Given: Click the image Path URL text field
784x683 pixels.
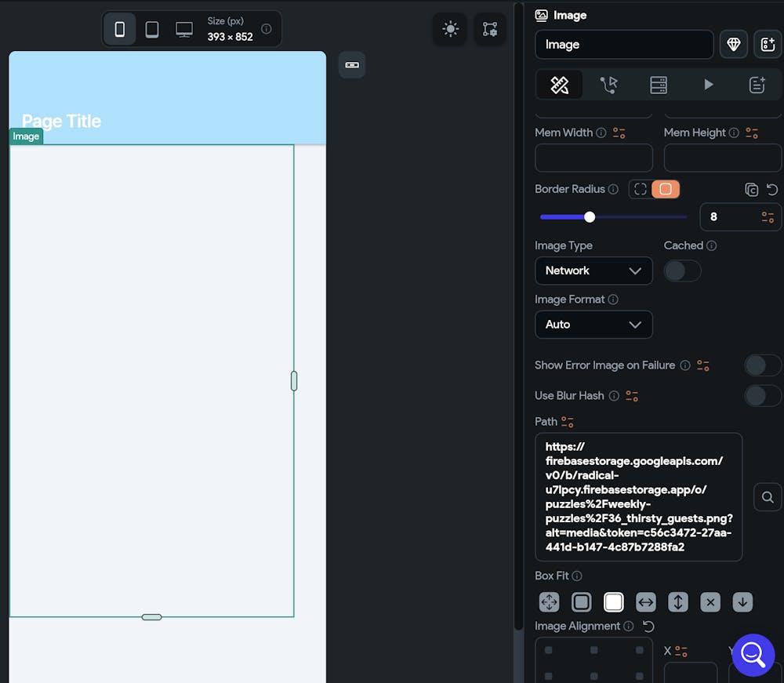Looking at the screenshot, I should pos(638,497).
